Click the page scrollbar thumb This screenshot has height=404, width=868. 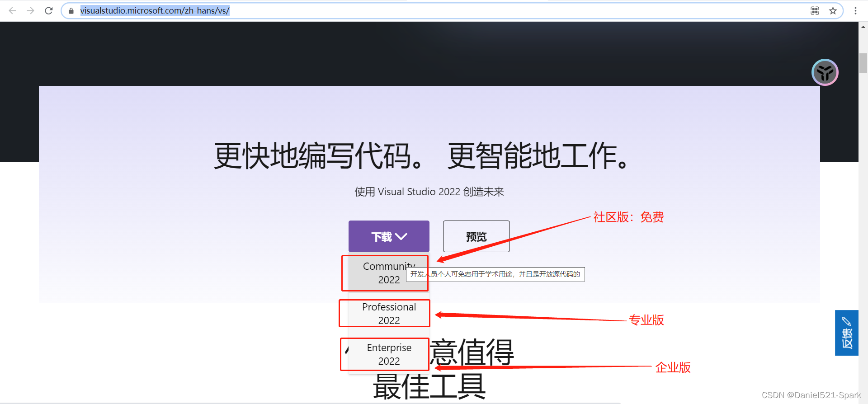click(863, 63)
